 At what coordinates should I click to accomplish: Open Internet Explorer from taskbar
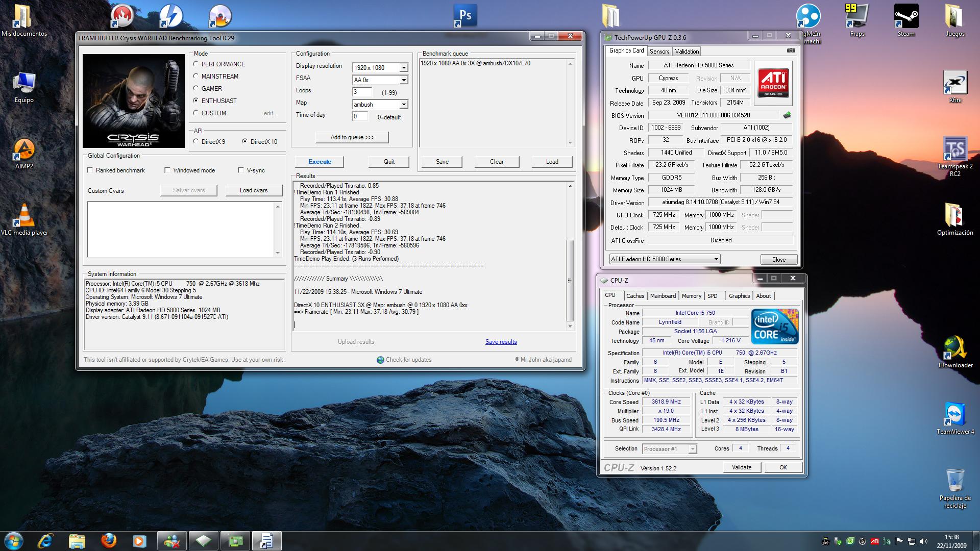[x=45, y=541]
